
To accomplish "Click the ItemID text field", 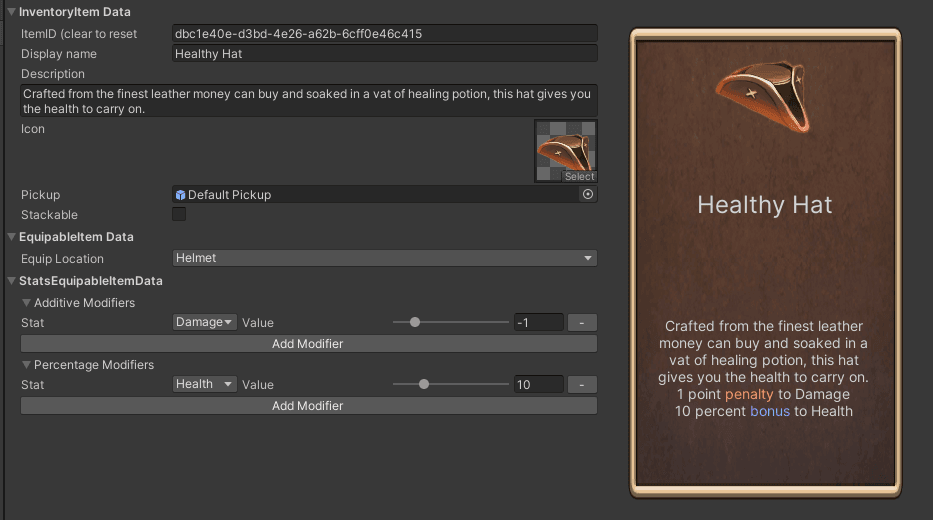I will [x=384, y=34].
